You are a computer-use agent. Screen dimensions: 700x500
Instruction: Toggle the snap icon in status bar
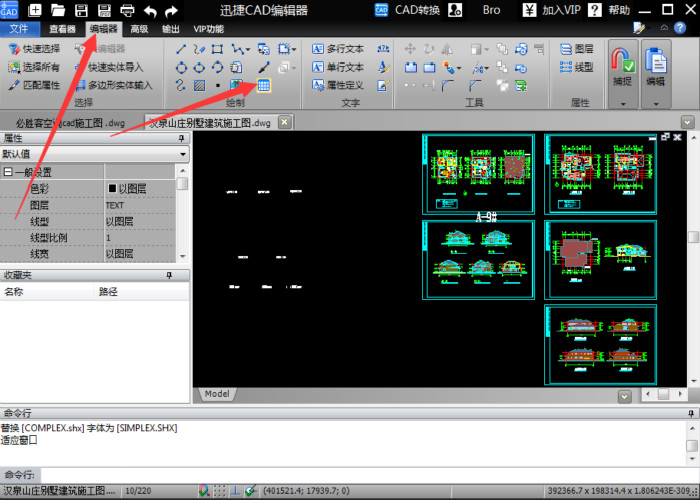click(x=204, y=491)
